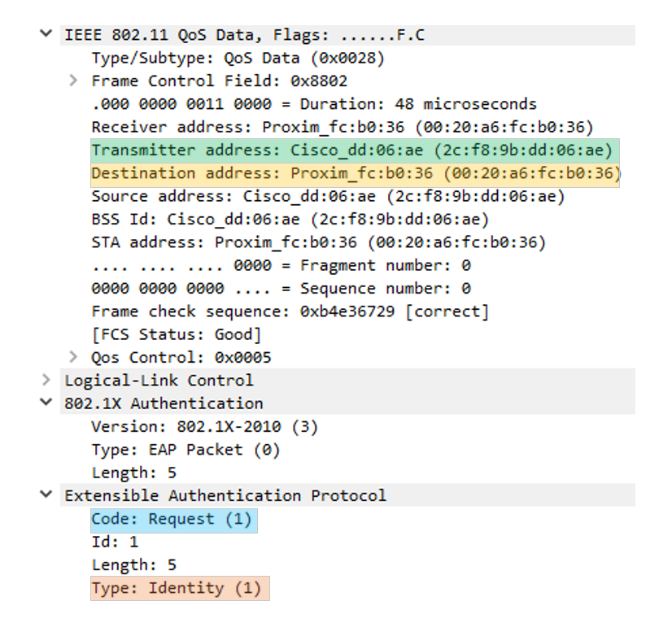
Task: Collapse the 802.1X Authentication section
Action: click(x=45, y=403)
